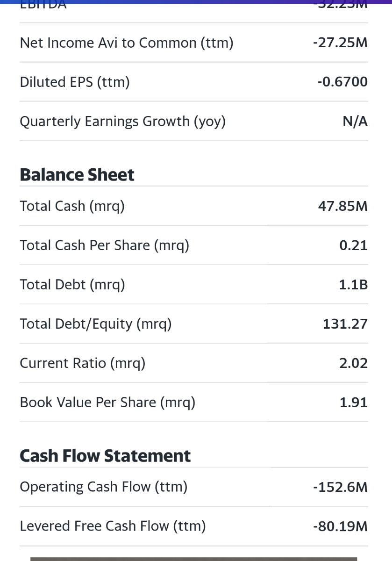Click the -0.6700 diluted EPS value
This screenshot has height=561, width=392.
click(342, 82)
